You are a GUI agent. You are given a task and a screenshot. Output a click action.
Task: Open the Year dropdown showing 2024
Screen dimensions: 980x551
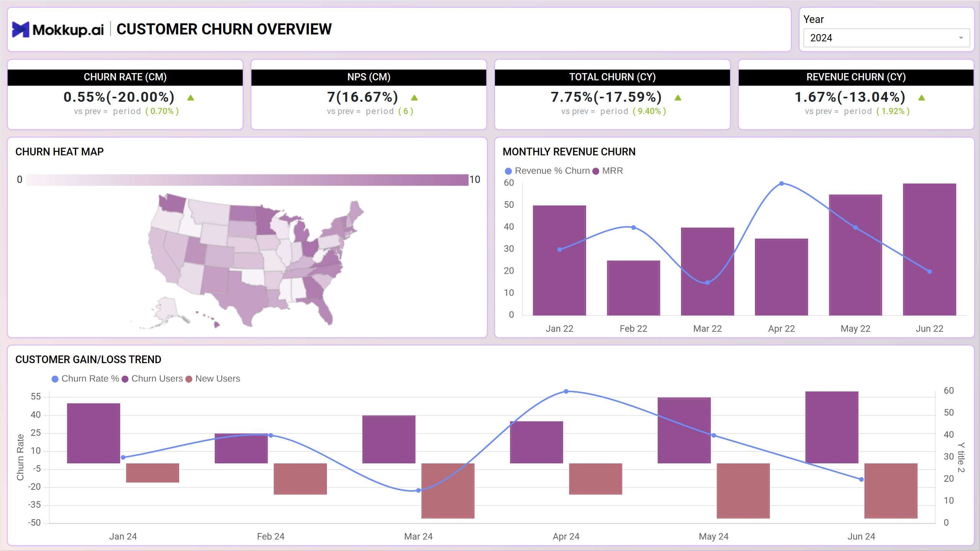point(886,38)
